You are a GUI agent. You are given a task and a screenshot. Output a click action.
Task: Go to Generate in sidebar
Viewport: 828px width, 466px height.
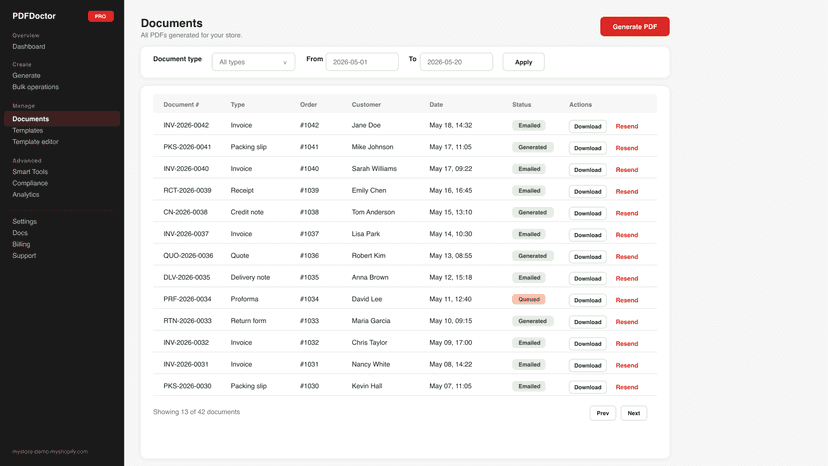[x=26, y=76]
